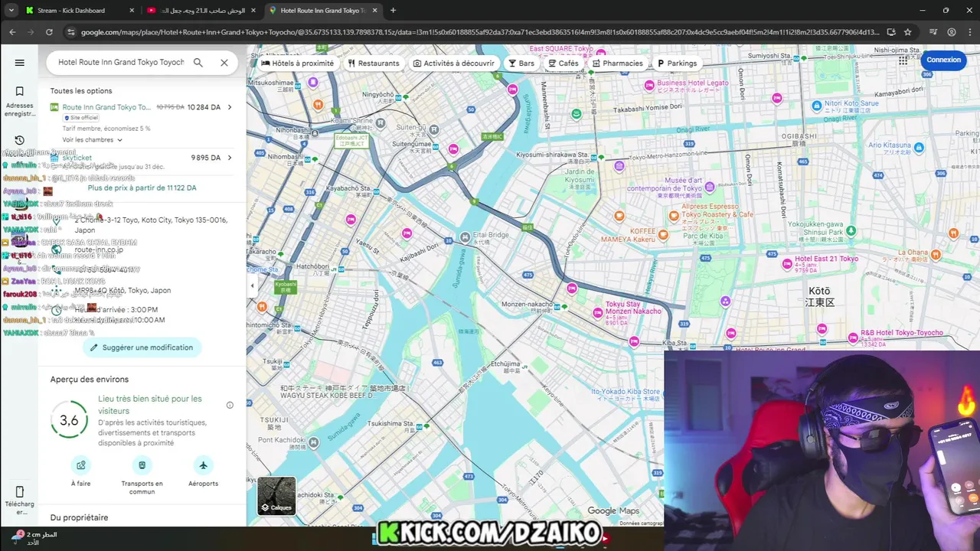The image size is (980, 551).
Task: Open the recent history clock icon
Action: coord(20,140)
